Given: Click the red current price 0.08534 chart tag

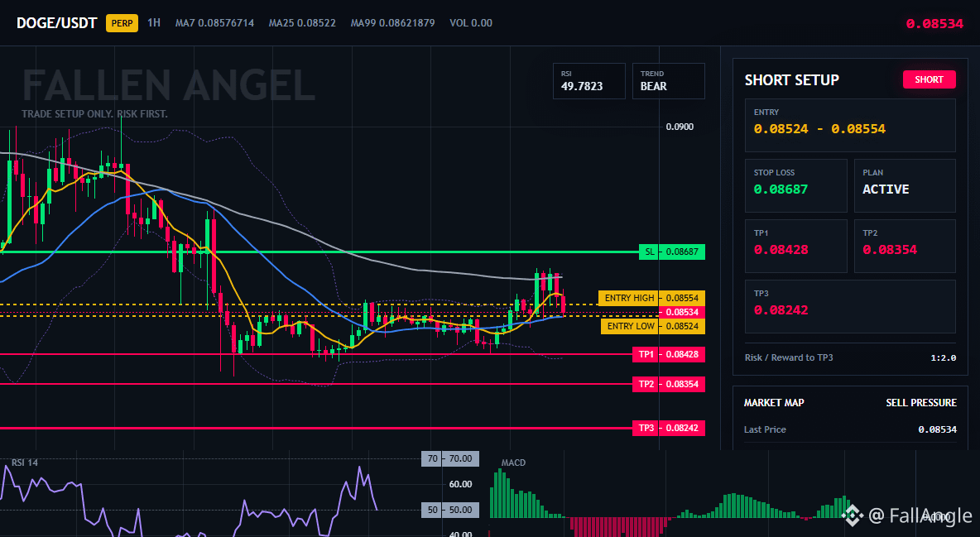Looking at the screenshot, I should (682, 312).
